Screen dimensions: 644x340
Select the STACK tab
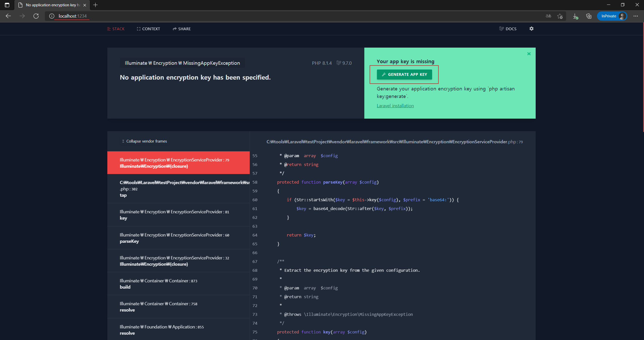[116, 29]
